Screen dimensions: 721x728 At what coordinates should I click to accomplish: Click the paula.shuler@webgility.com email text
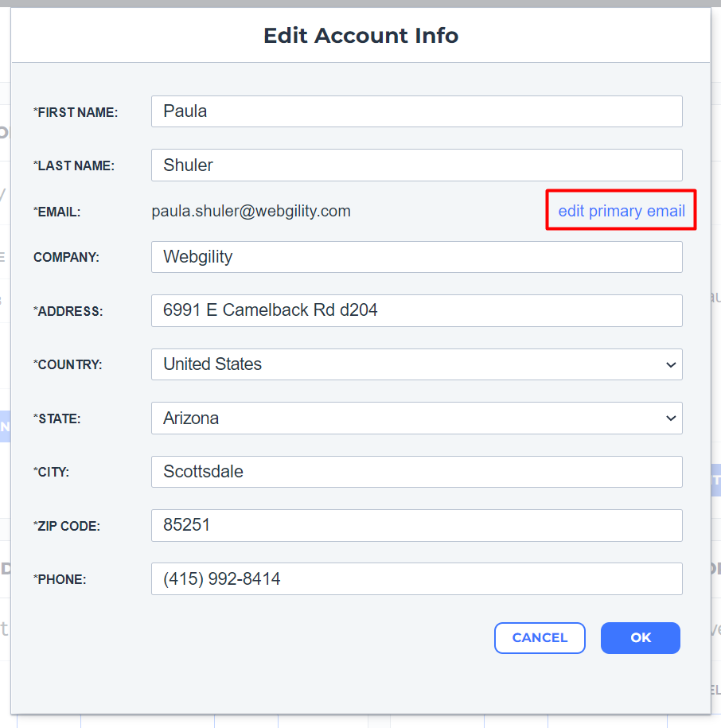coord(251,212)
